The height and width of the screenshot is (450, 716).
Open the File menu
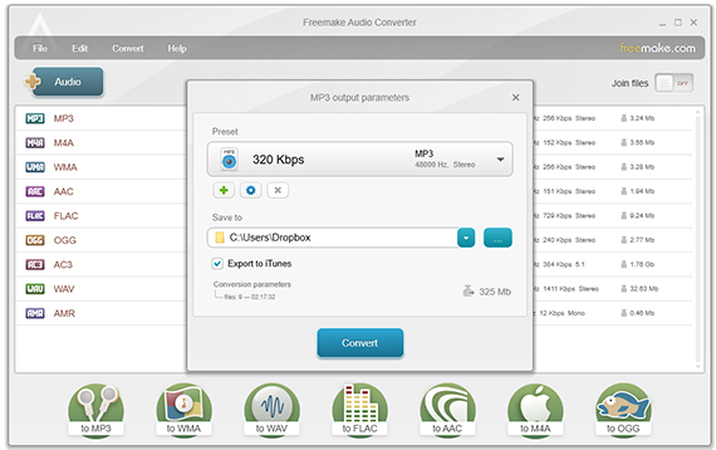point(39,48)
